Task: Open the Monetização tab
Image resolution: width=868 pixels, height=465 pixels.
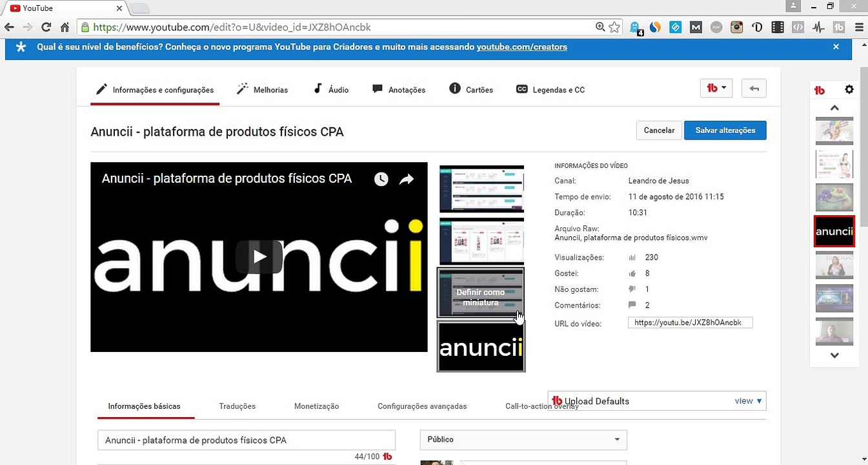Action: pos(316,406)
